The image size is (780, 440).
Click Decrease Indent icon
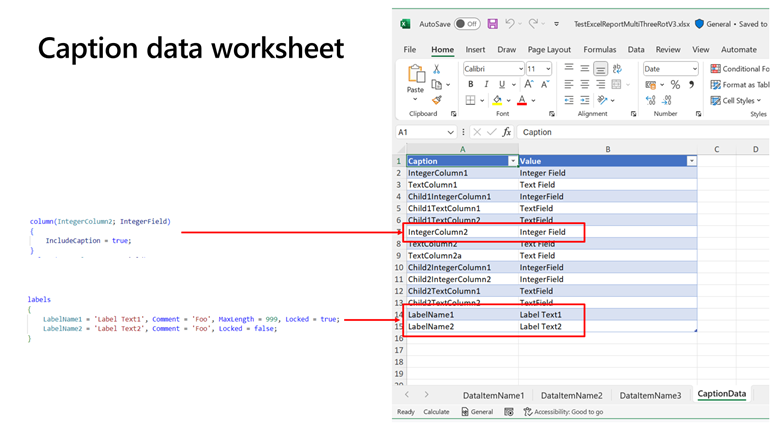569,100
